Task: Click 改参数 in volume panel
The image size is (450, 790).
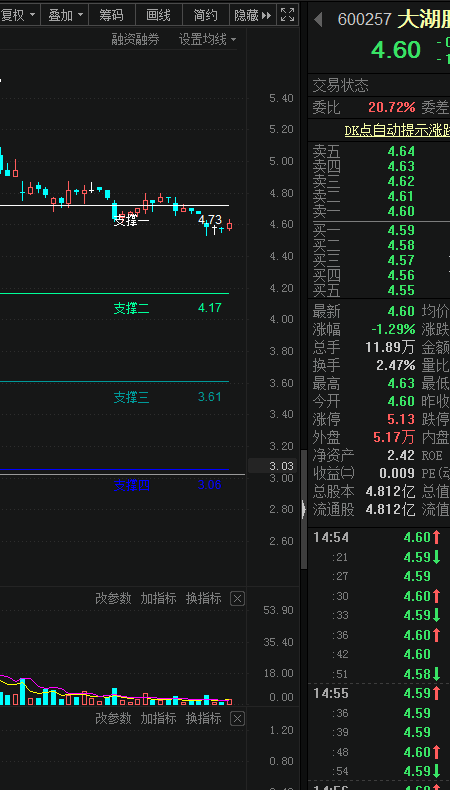Action: (x=113, y=599)
